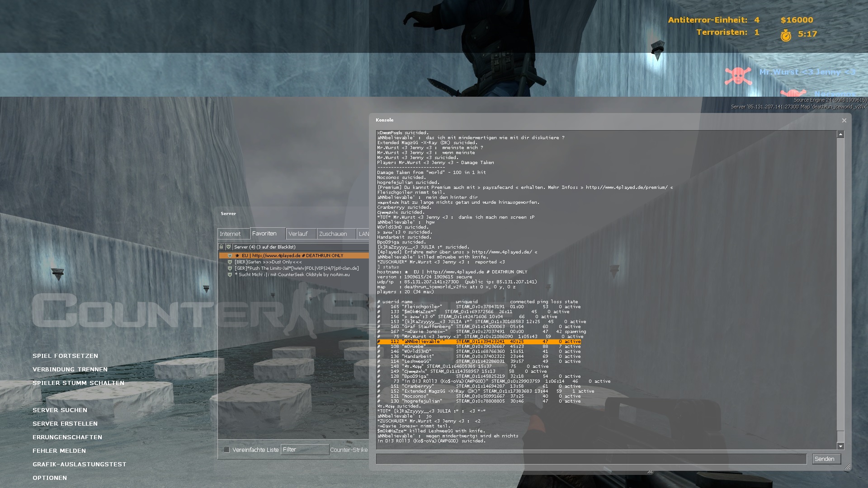
Task: Click the udp/ip address line in the console
Action: click(x=457, y=282)
